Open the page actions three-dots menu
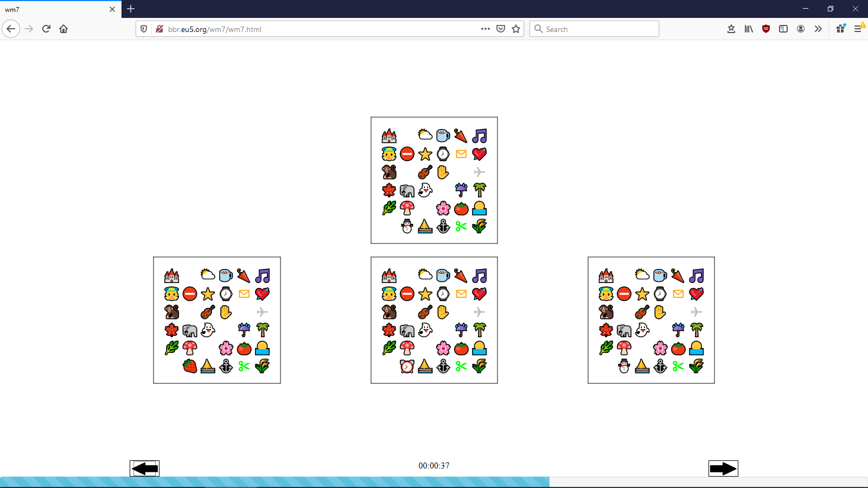The width and height of the screenshot is (868, 488). [486, 29]
